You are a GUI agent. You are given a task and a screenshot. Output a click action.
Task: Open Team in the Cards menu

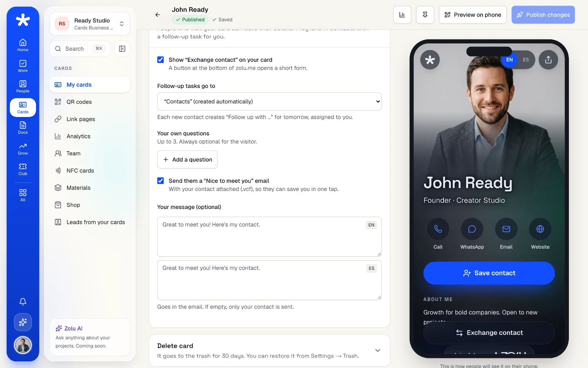[x=90, y=153]
